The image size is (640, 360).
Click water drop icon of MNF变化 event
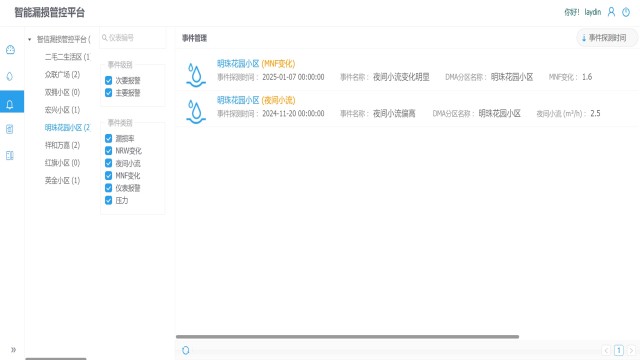point(196,75)
